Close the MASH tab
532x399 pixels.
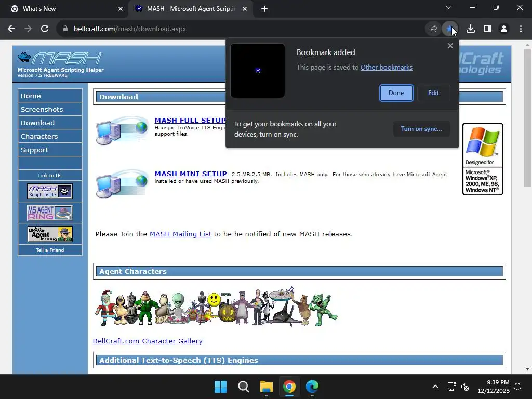pyautogui.click(x=245, y=9)
